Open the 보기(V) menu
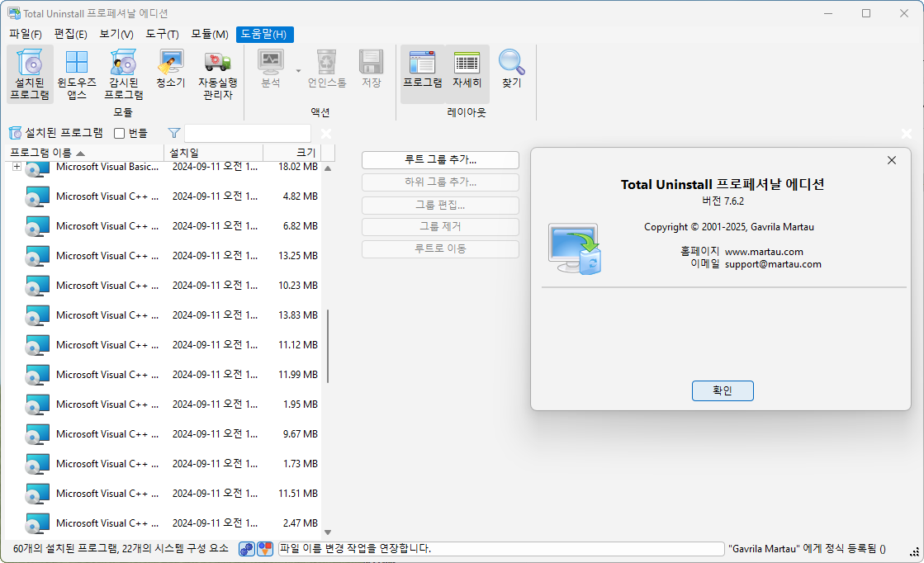Viewport: 924px width, 563px height. pos(116,34)
